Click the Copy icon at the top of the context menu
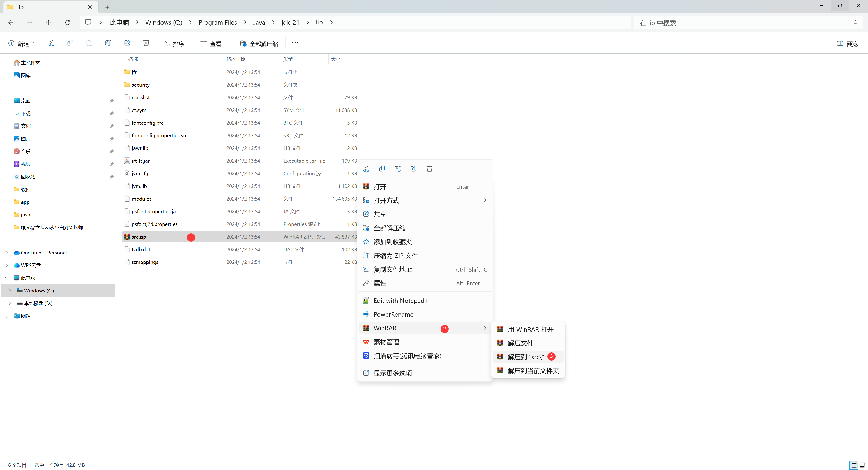Viewport: 868px width, 470px height. (382, 169)
